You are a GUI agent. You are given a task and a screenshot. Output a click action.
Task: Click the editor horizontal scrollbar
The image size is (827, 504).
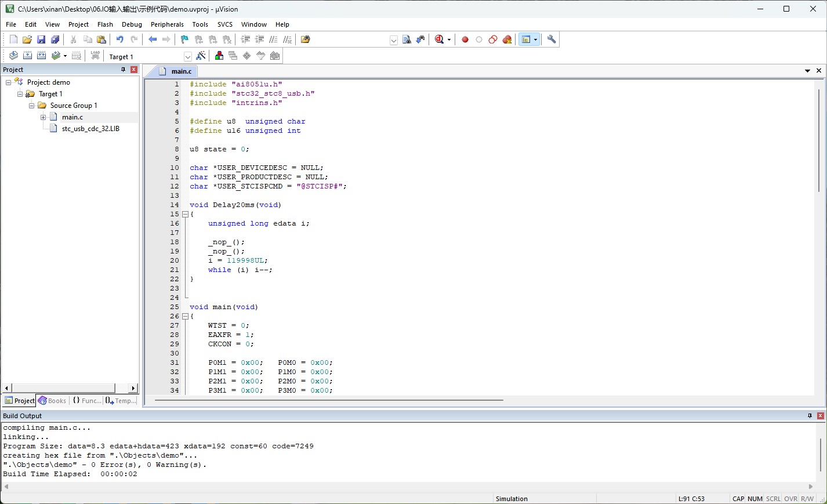(329, 400)
